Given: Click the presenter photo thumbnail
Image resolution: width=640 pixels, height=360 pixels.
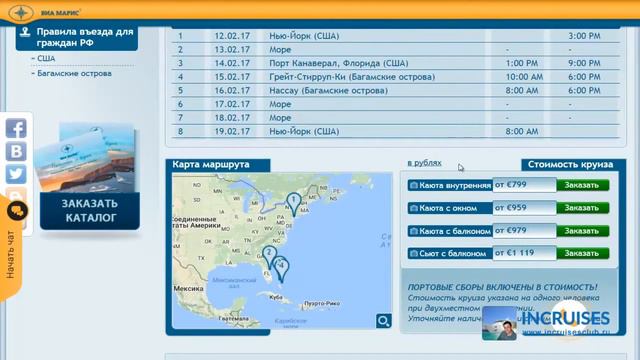Looking at the screenshot, I should [x=499, y=323].
